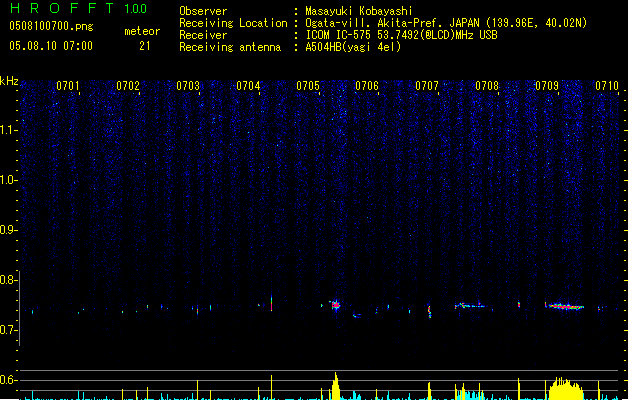The height and width of the screenshot is (400, 629).
Task: Click the Receiving Location label
Action: pyautogui.click(x=233, y=23)
